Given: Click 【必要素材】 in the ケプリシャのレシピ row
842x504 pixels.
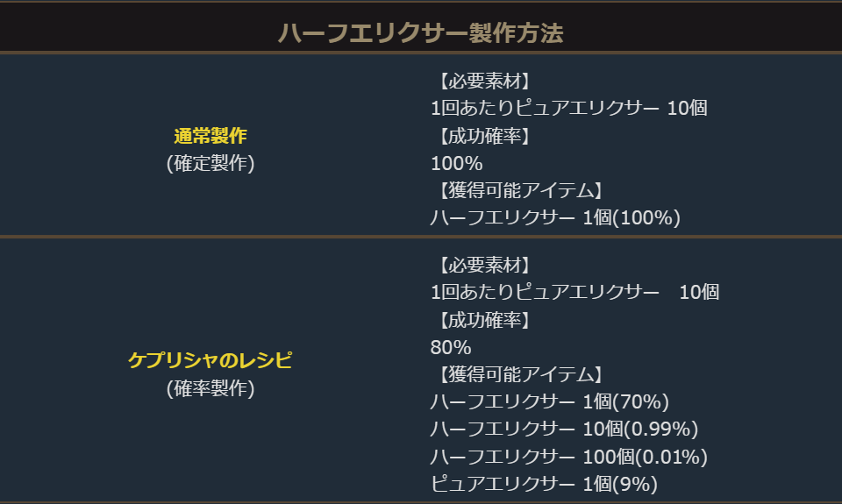Looking at the screenshot, I should (x=482, y=264).
